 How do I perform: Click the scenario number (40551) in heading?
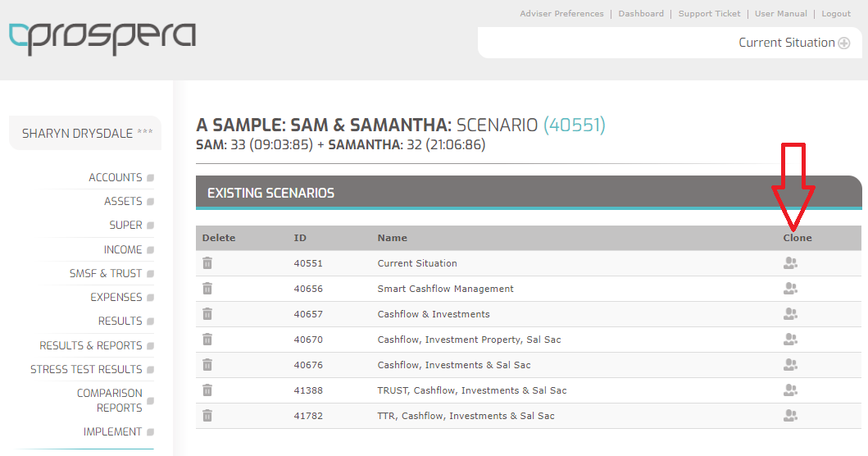click(x=574, y=125)
